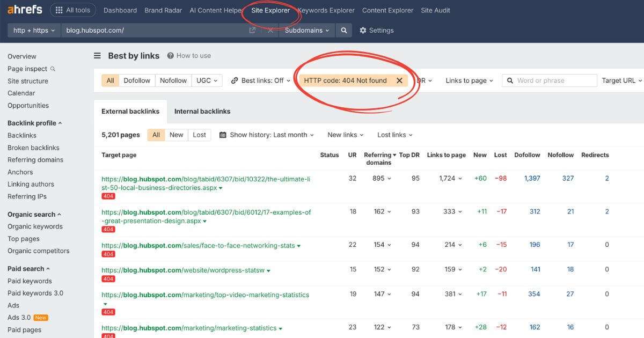Switch to the Internal backlinks tab

coord(202,111)
